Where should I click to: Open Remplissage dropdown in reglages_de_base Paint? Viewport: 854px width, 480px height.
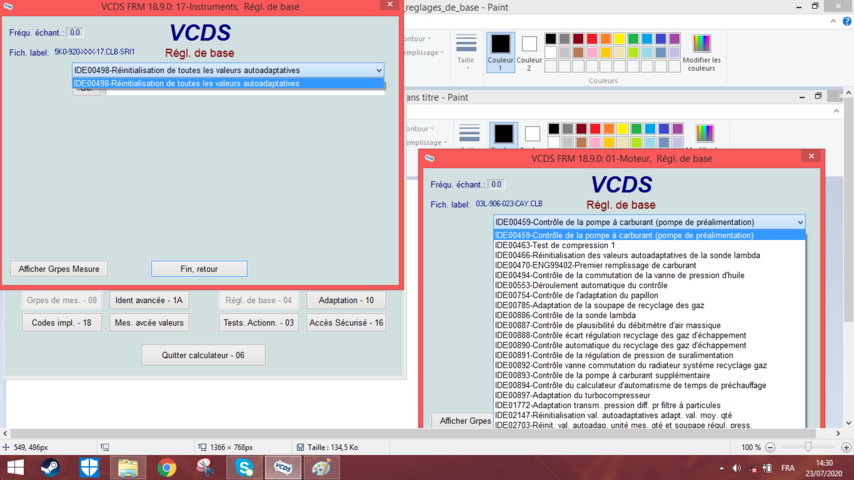coord(422,53)
